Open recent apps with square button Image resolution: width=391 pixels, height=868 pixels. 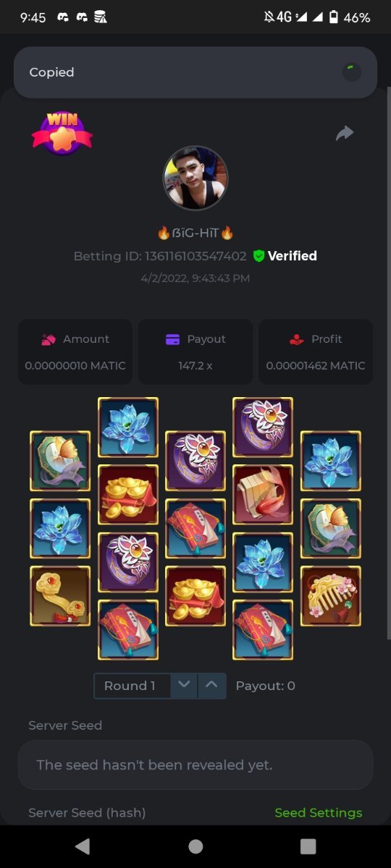(x=308, y=846)
